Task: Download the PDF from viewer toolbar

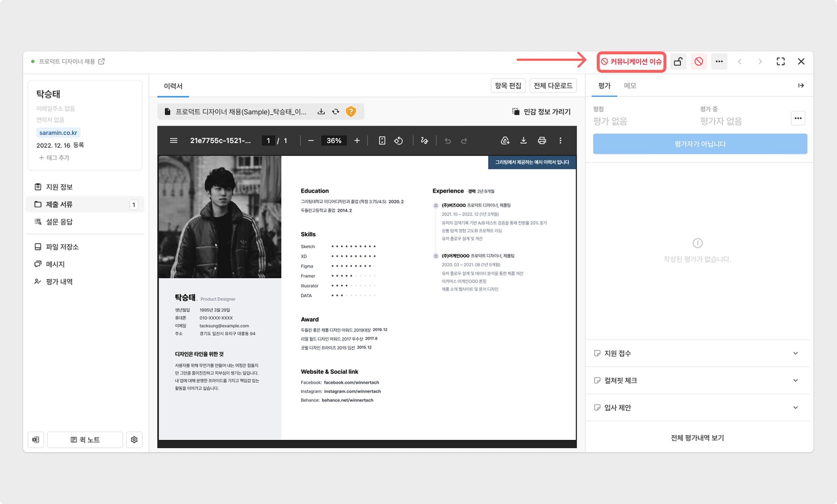Action: coord(523,140)
